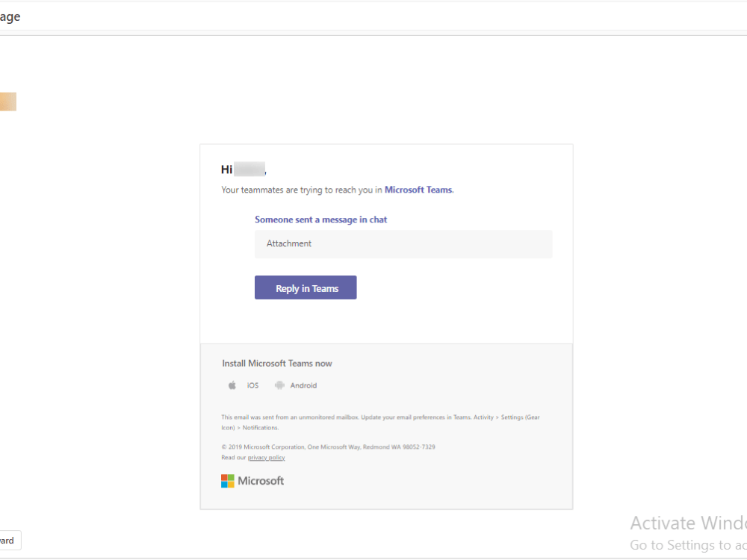This screenshot has width=747, height=560.
Task: Open the Android download link
Action: [x=303, y=386]
